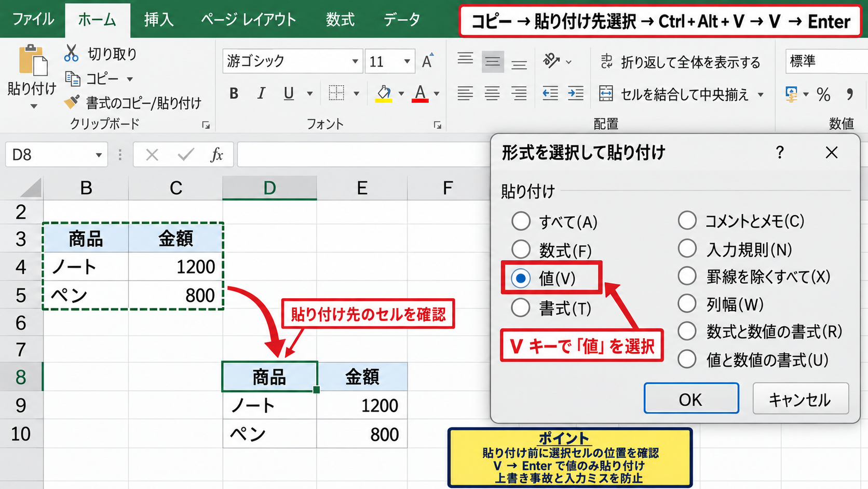The image size is (868, 489).
Task: Open the ファイル tab
Action: click(x=33, y=20)
